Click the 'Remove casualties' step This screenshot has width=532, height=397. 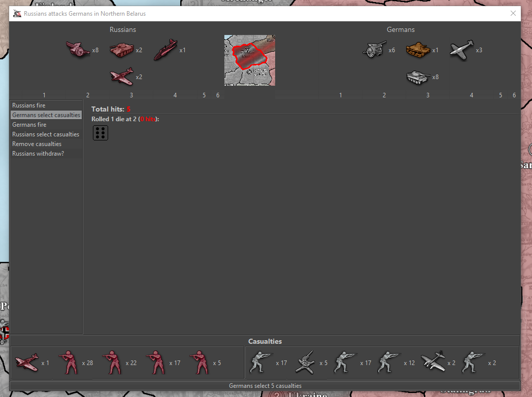click(37, 144)
